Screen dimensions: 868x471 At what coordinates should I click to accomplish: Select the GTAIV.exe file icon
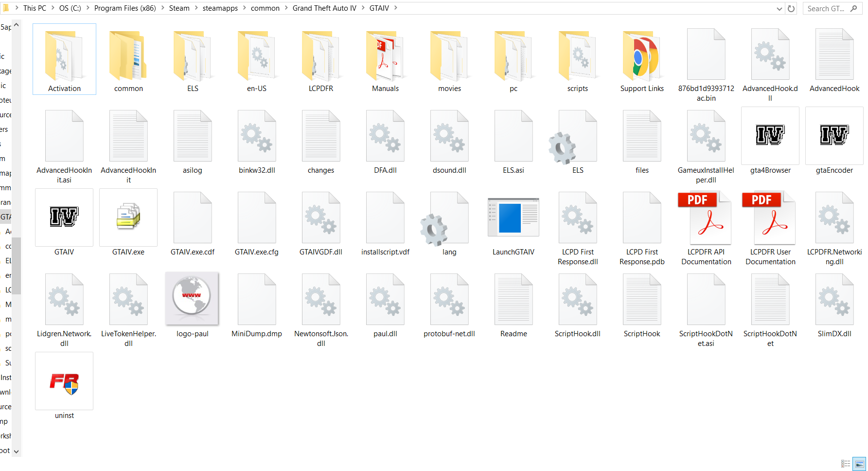pos(128,217)
